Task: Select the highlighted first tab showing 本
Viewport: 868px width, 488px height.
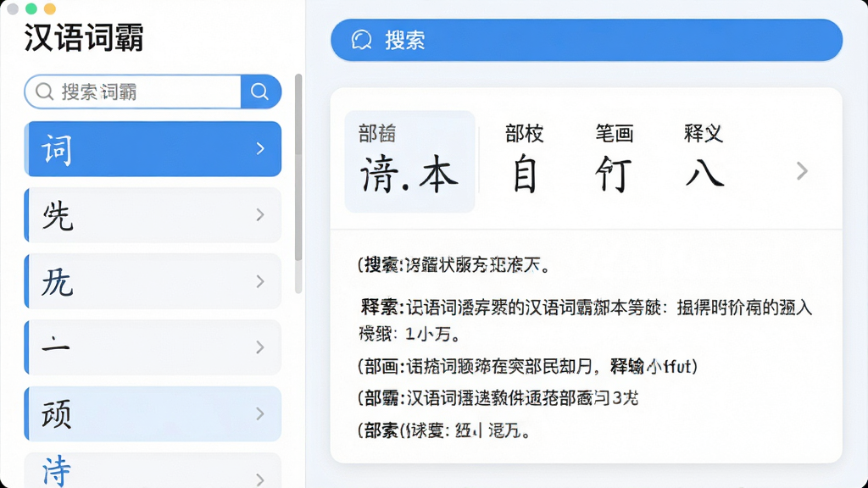Action: pos(409,162)
